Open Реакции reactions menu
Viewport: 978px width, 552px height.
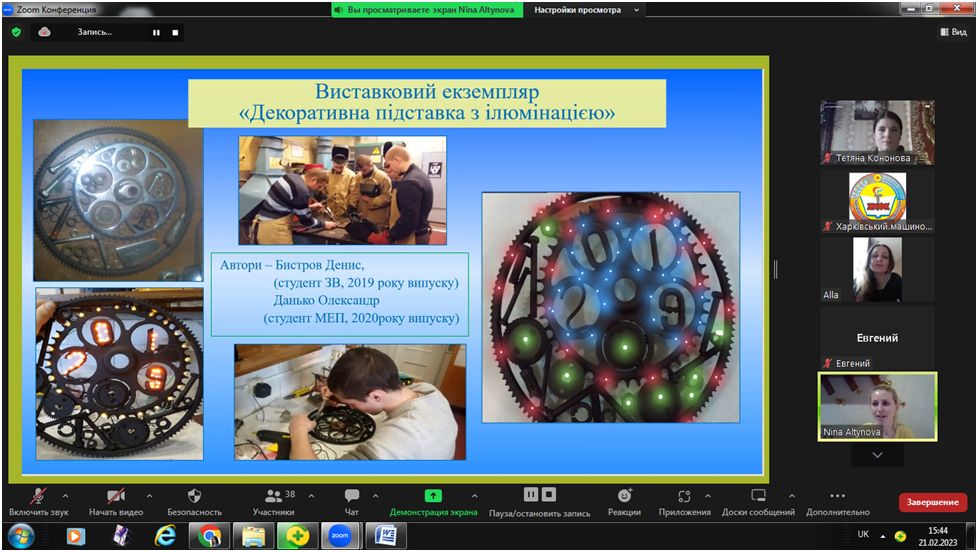click(624, 502)
